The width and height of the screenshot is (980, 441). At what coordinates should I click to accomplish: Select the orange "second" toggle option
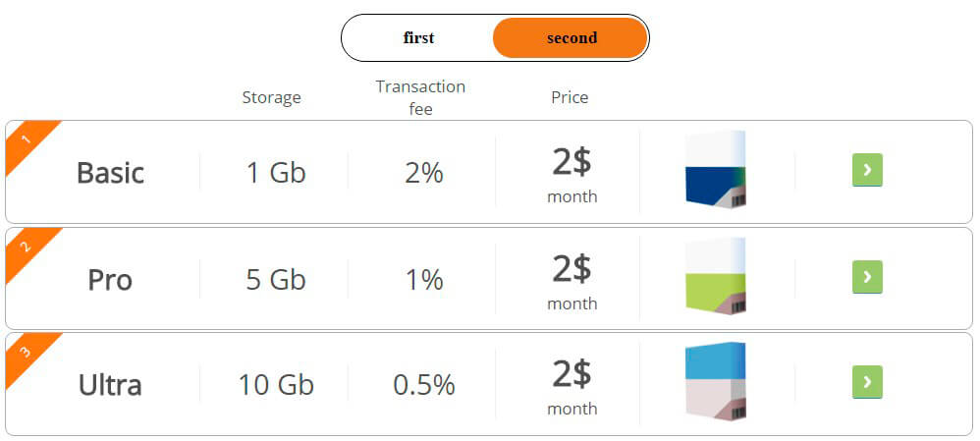tap(571, 38)
